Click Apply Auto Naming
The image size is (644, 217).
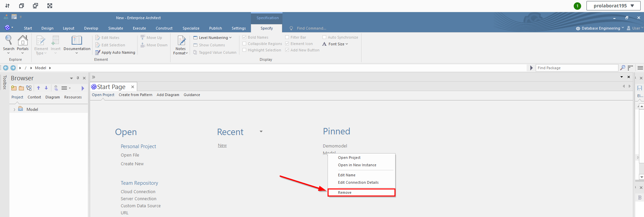(115, 52)
